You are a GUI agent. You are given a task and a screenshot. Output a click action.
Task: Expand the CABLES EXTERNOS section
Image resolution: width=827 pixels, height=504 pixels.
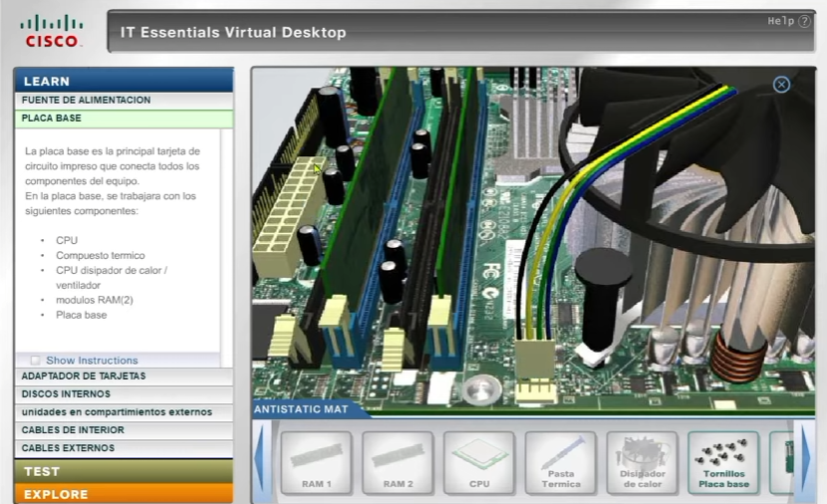(124, 448)
